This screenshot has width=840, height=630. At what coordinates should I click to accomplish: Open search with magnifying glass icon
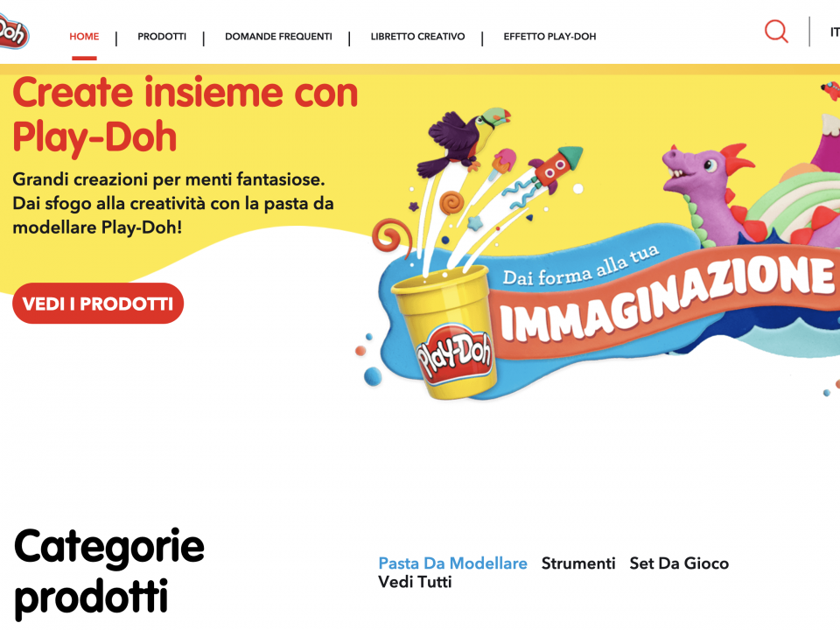tap(776, 31)
